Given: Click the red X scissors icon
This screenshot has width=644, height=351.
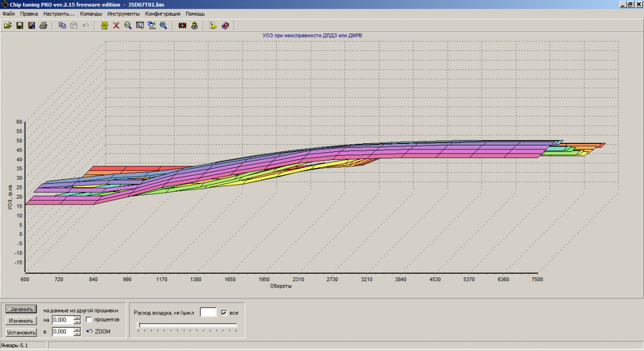Looking at the screenshot, I should click(x=116, y=25).
